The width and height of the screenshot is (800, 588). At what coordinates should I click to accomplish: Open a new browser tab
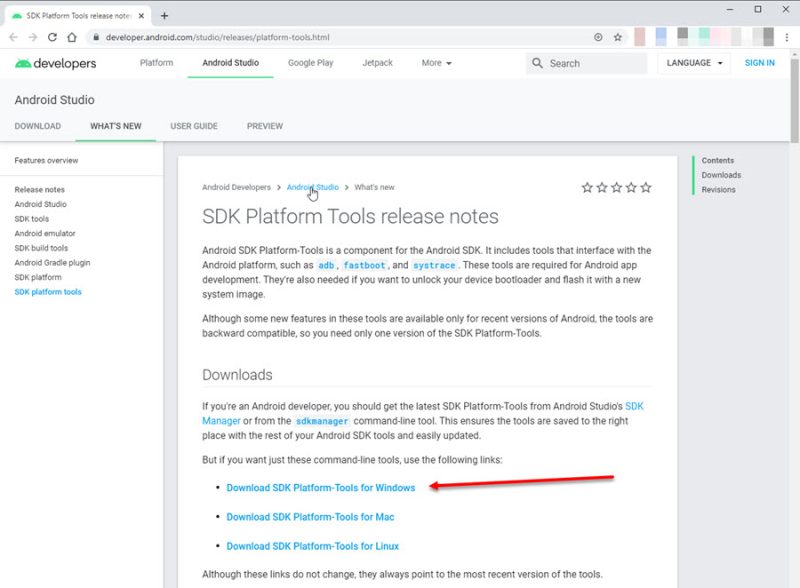164,15
